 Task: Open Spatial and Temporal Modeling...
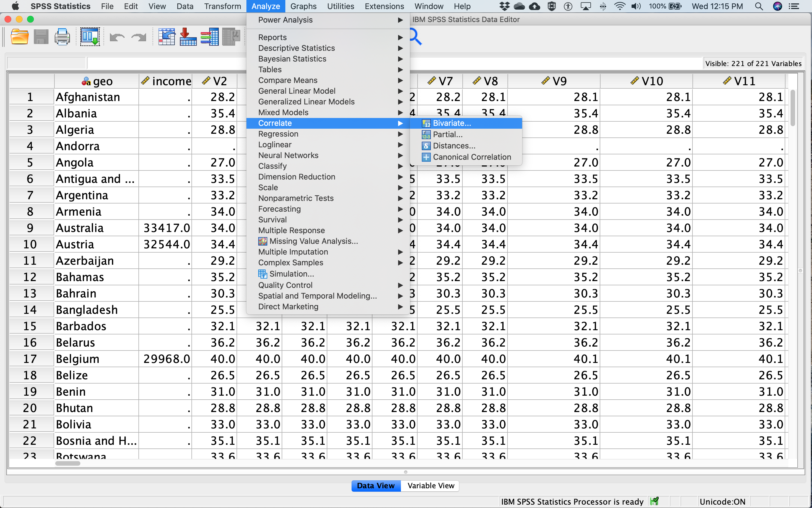coord(328,296)
